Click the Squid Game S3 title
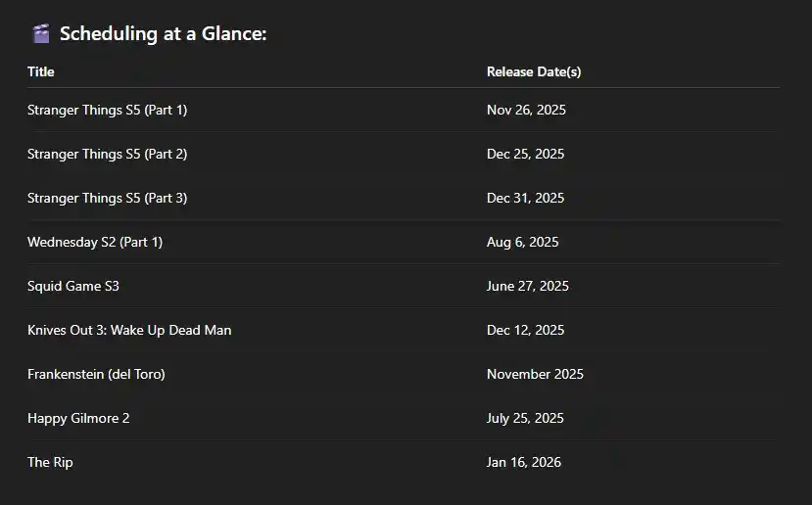 click(x=73, y=286)
